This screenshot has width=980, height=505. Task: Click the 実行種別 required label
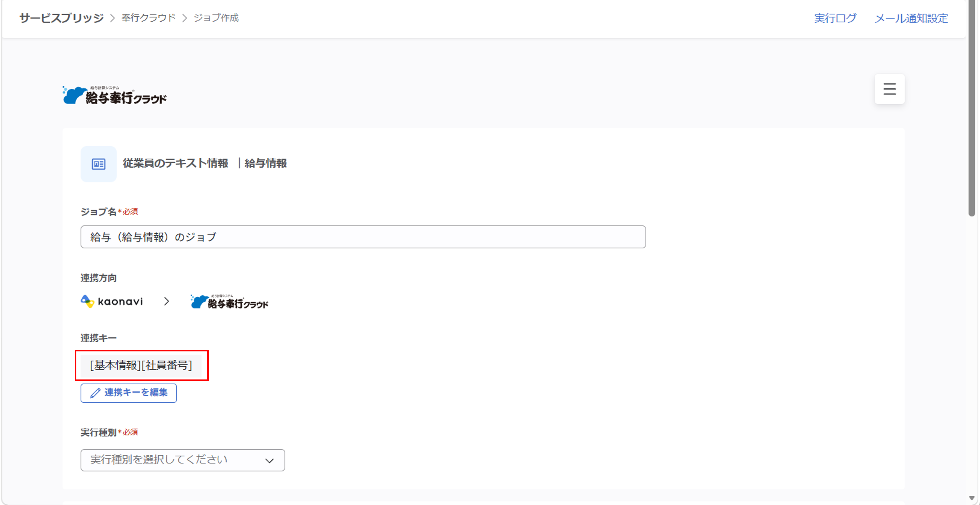[109, 432]
